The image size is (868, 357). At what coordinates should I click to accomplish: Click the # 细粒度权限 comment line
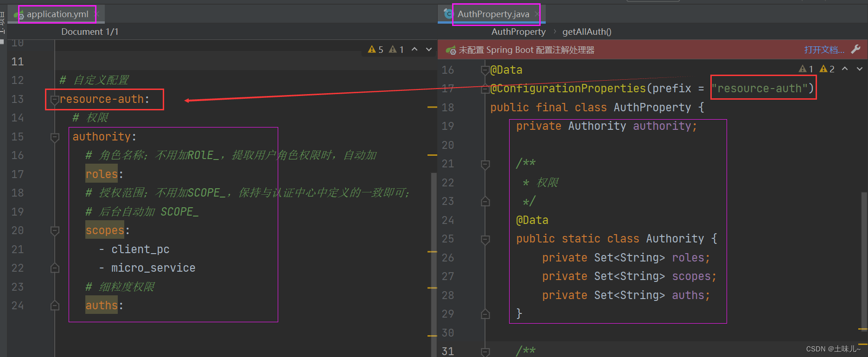(120, 287)
